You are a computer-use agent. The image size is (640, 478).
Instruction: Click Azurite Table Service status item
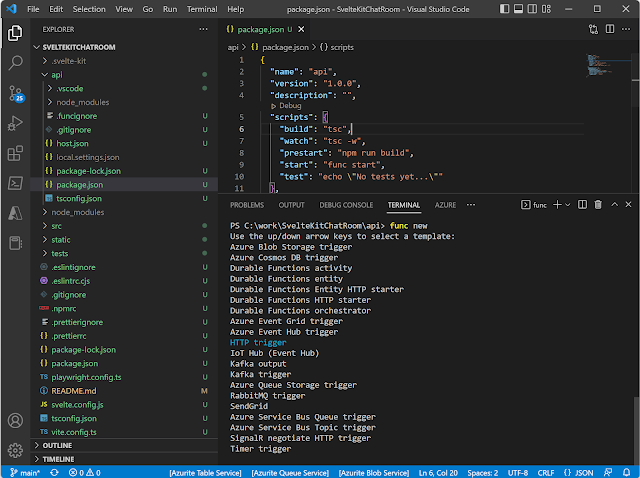pyautogui.click(x=205, y=473)
